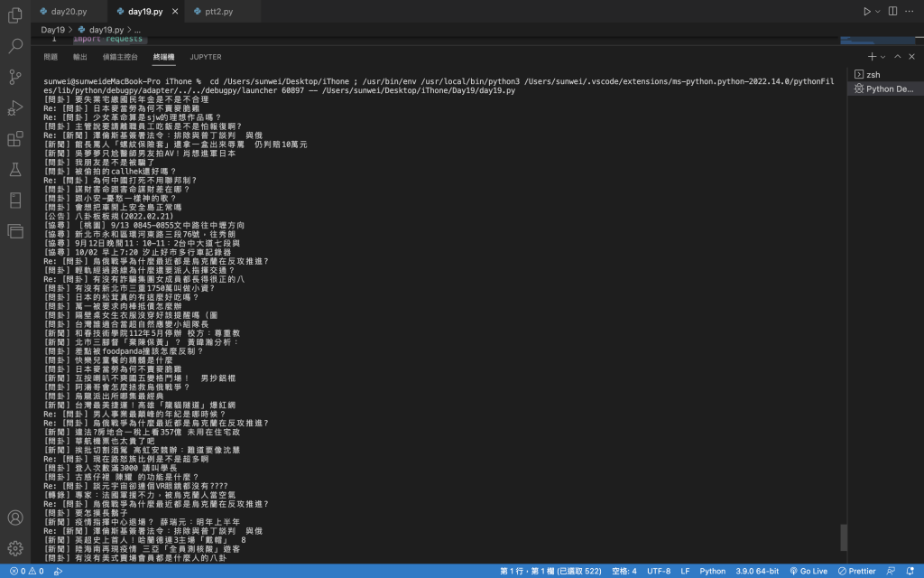Switch to the day20.py editor tab
This screenshot has height=578, width=924.
(x=69, y=11)
